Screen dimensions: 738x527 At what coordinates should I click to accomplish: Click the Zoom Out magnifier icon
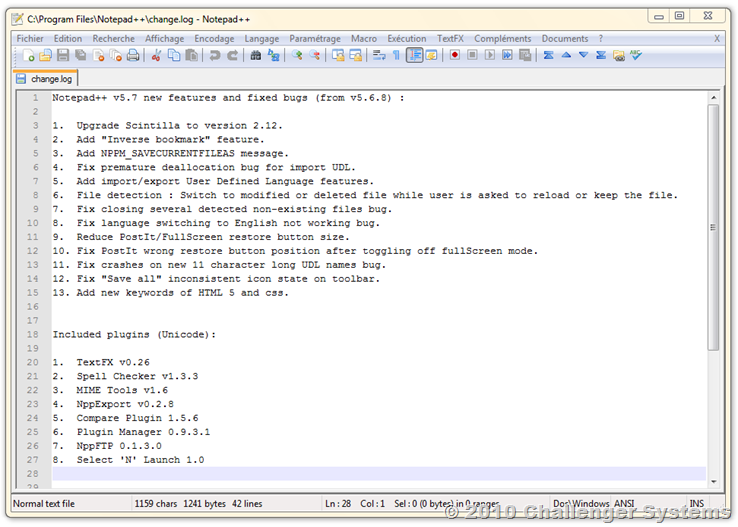tap(314, 56)
